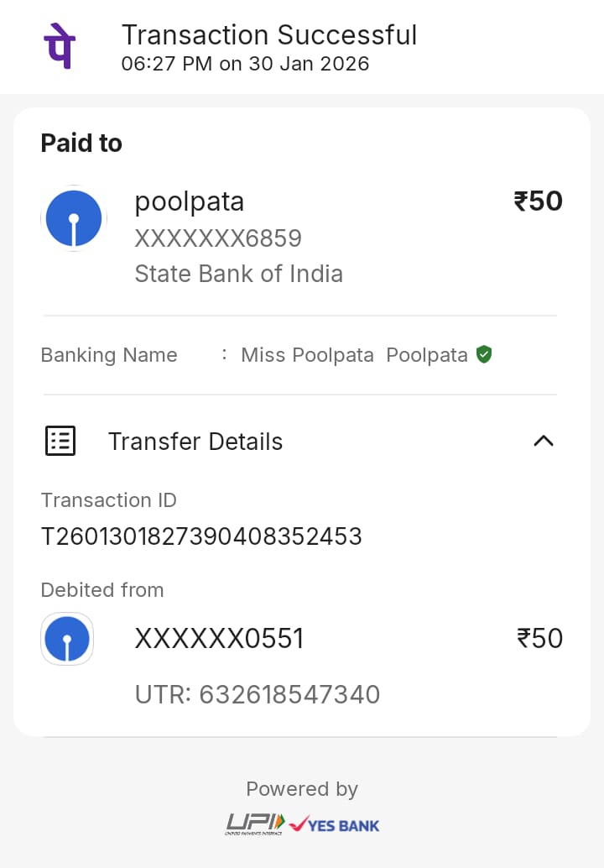Click the recipient's State Bank of India logo
This screenshot has height=868, width=604.
(74, 218)
